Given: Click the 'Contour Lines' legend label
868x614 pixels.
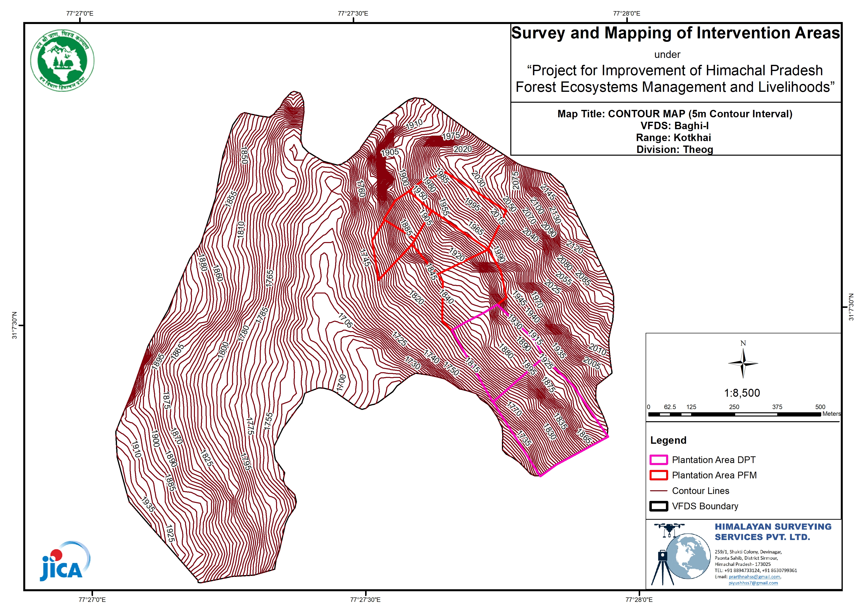Looking at the screenshot, I should (x=701, y=491).
